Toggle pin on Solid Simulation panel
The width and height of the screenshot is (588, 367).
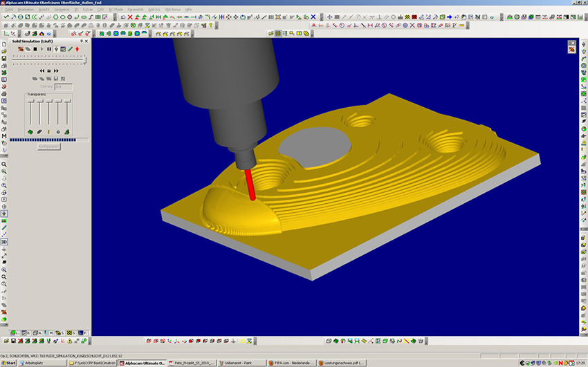point(80,41)
